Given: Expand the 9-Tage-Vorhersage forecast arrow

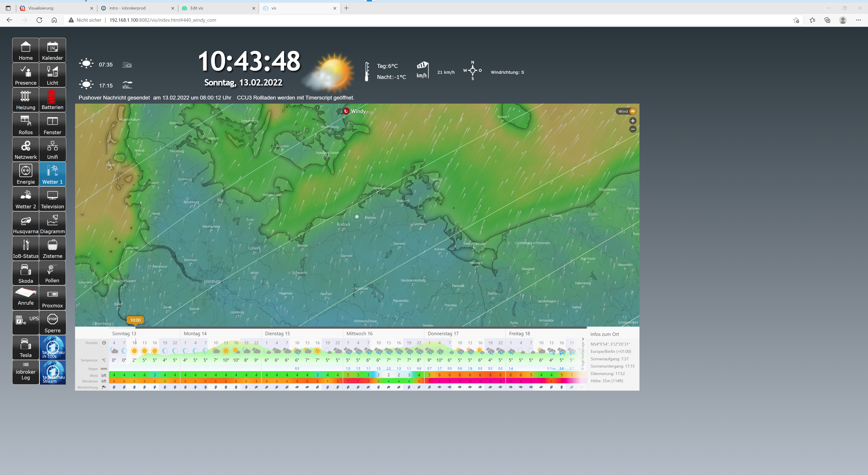Looking at the screenshot, I should tap(583, 339).
